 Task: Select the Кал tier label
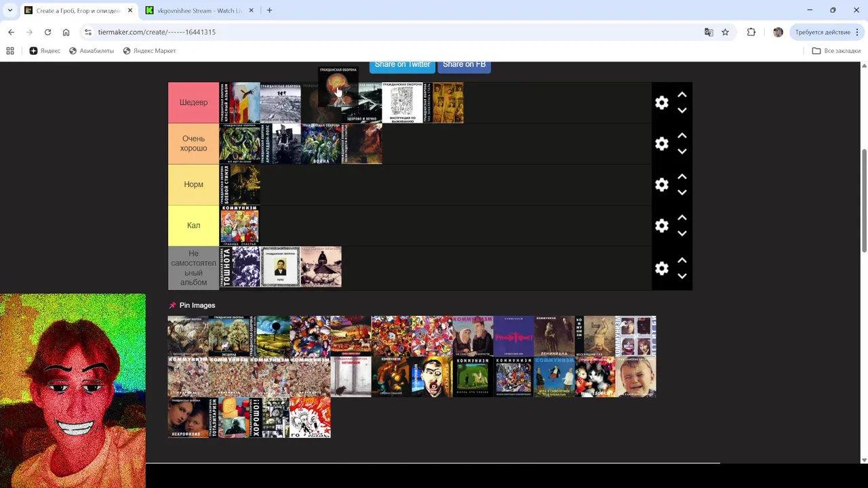click(193, 226)
